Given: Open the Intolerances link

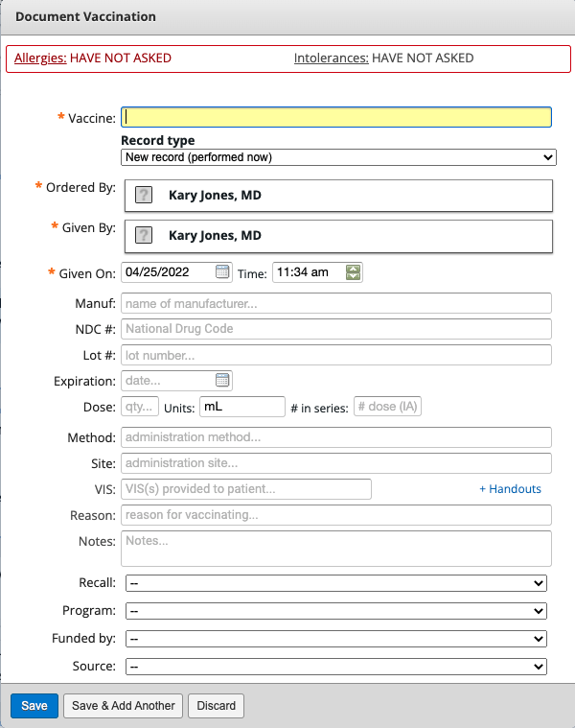Looking at the screenshot, I should 331,59.
